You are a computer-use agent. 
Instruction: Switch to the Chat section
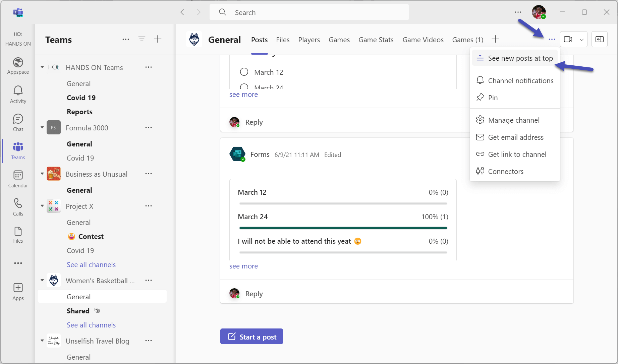point(18,122)
